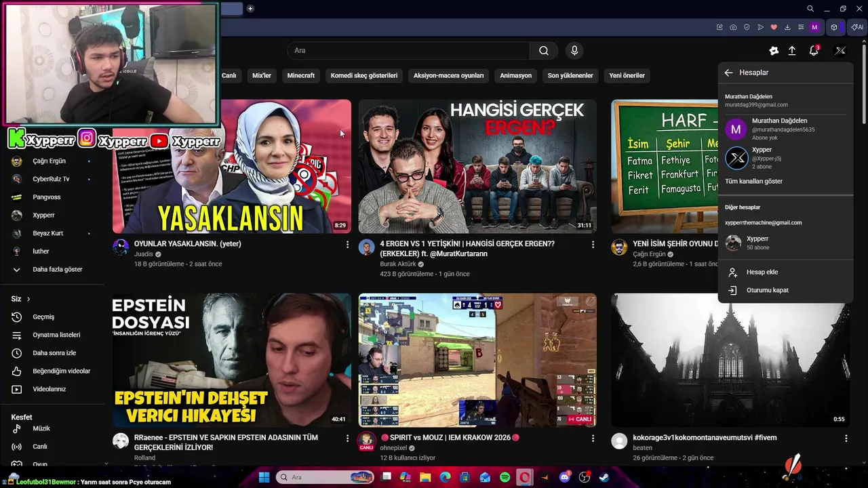The height and width of the screenshot is (488, 868).
Task: Open the Opera AI button
Action: click(x=857, y=27)
